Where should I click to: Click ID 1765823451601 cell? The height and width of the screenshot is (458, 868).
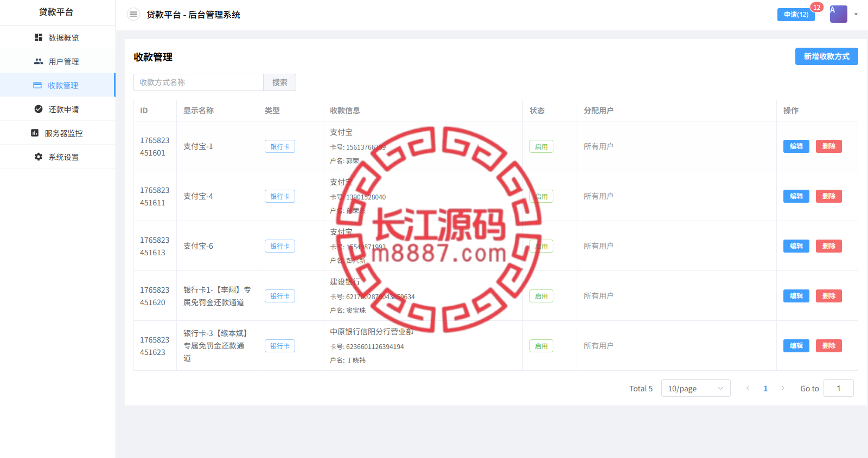pos(155,146)
